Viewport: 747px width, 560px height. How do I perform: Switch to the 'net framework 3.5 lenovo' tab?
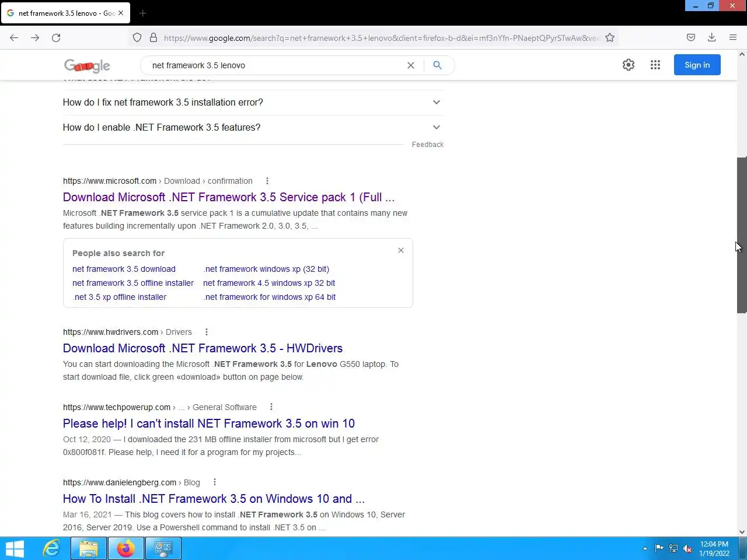pos(65,13)
